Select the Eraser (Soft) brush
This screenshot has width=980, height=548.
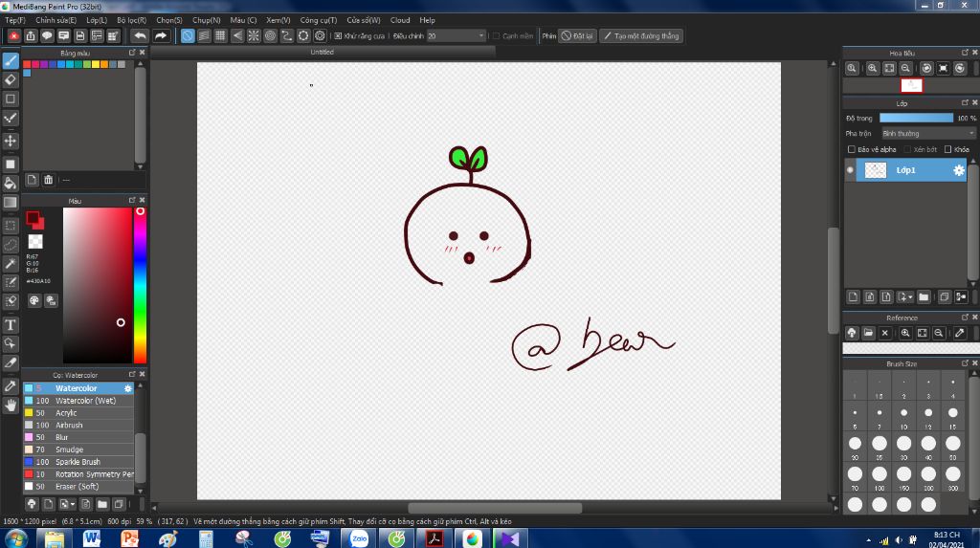[78, 486]
